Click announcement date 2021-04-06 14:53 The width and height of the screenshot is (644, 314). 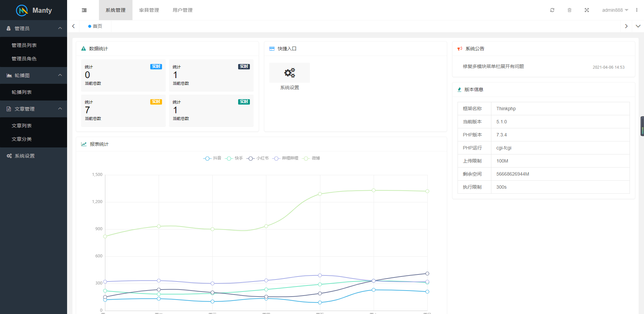click(608, 67)
